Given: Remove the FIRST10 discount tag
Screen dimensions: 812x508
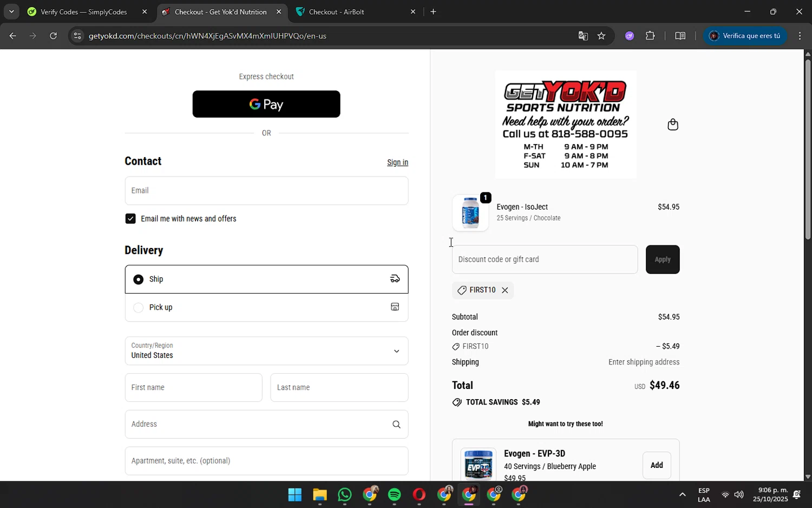Looking at the screenshot, I should (x=505, y=290).
